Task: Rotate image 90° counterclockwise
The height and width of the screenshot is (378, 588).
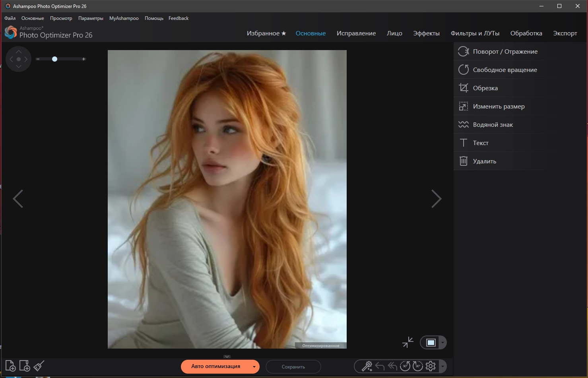Action: tap(405, 366)
